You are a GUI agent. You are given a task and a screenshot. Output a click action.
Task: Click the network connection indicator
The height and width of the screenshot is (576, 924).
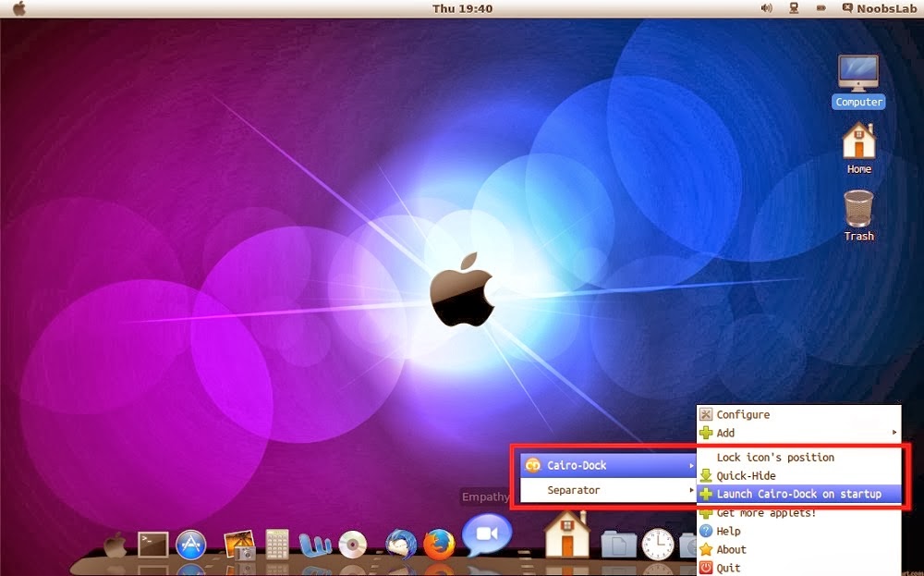point(794,8)
